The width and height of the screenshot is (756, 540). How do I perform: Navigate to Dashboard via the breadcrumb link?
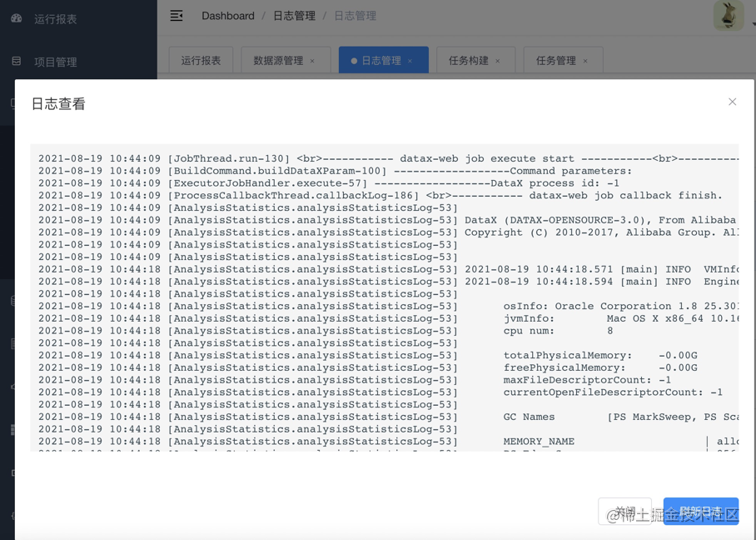[x=227, y=15]
